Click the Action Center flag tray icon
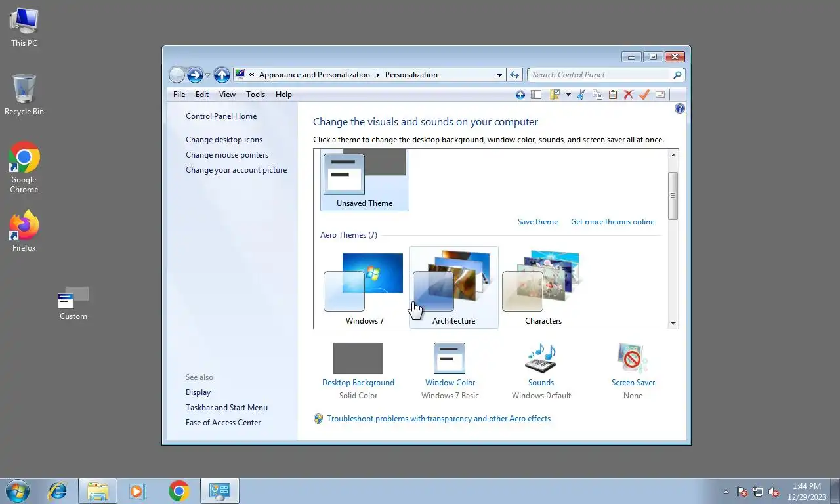This screenshot has width=840, height=504. (742, 492)
